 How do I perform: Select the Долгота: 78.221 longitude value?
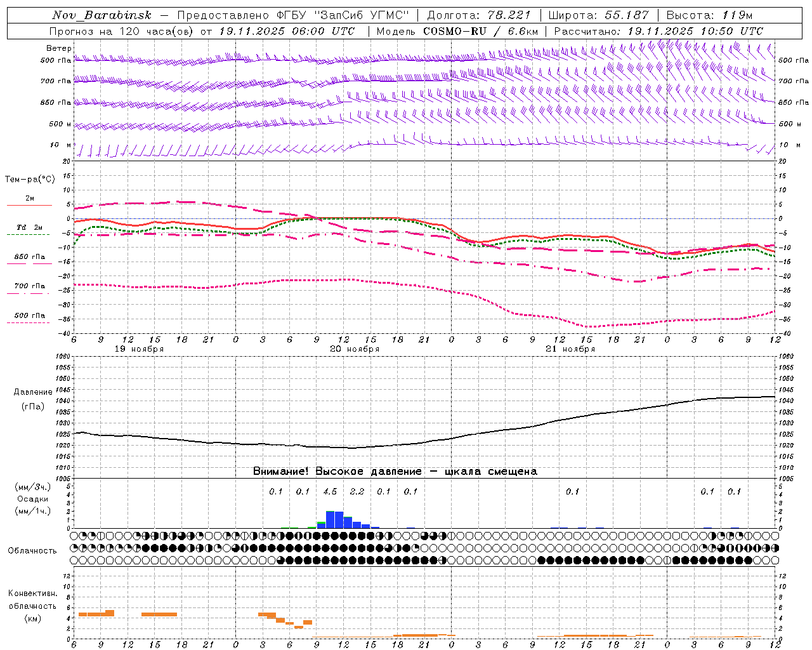click(480, 15)
